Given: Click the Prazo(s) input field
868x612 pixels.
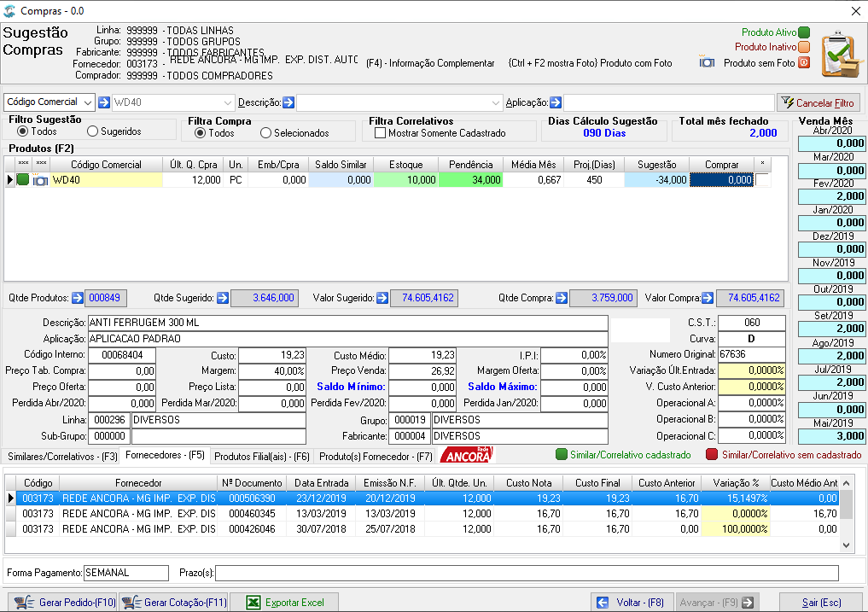Looking at the screenshot, I should click(x=527, y=573).
